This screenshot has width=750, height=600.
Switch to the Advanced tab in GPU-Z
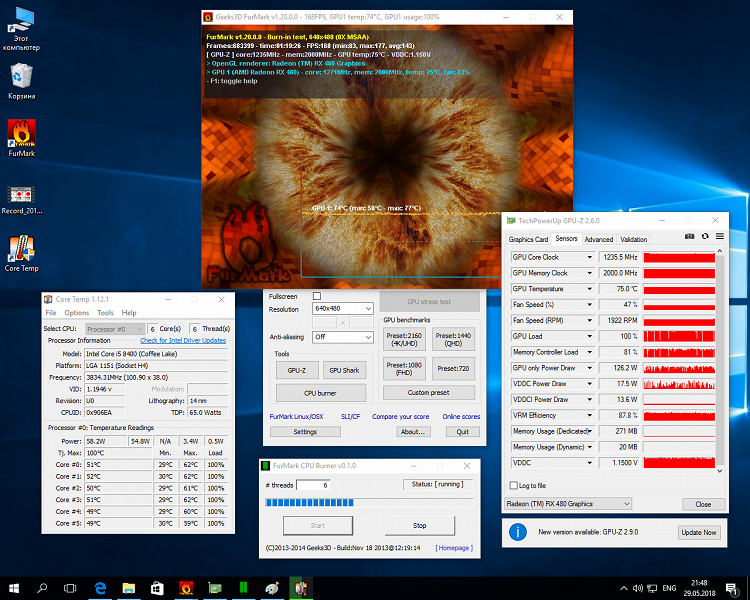coord(598,239)
